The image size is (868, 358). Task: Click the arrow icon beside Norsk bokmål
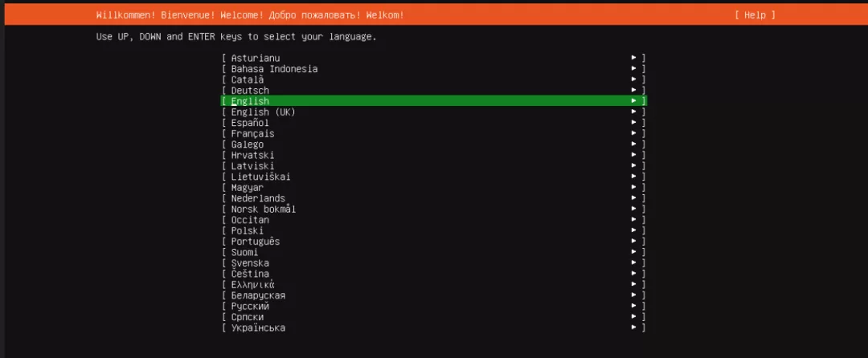pyautogui.click(x=634, y=209)
